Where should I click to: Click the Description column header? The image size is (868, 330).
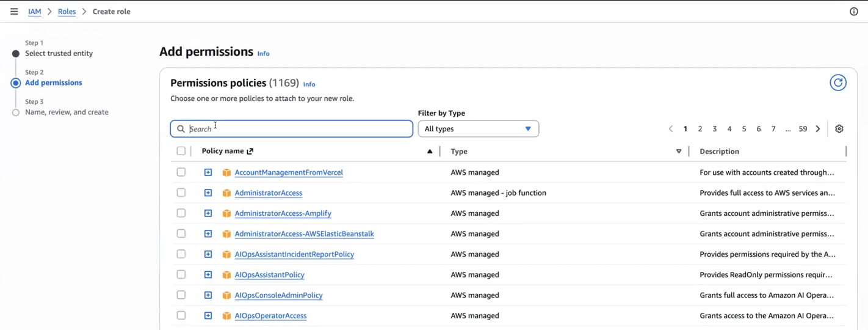point(719,152)
